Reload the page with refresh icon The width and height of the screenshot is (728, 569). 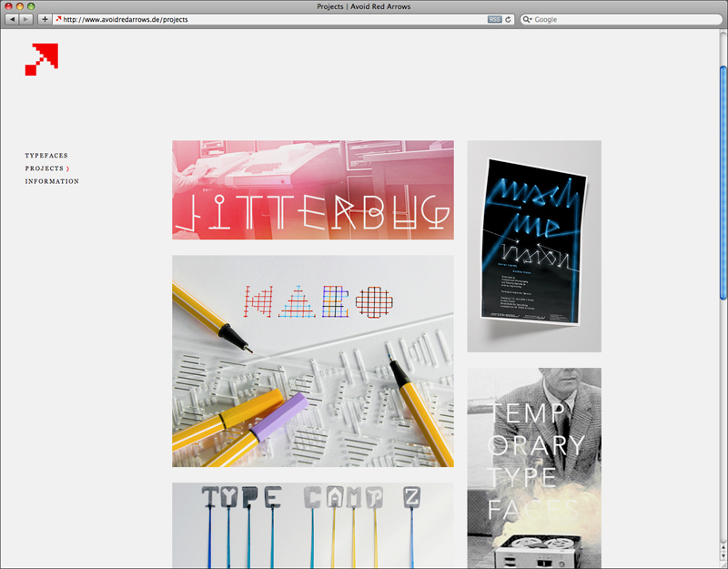coord(508,19)
